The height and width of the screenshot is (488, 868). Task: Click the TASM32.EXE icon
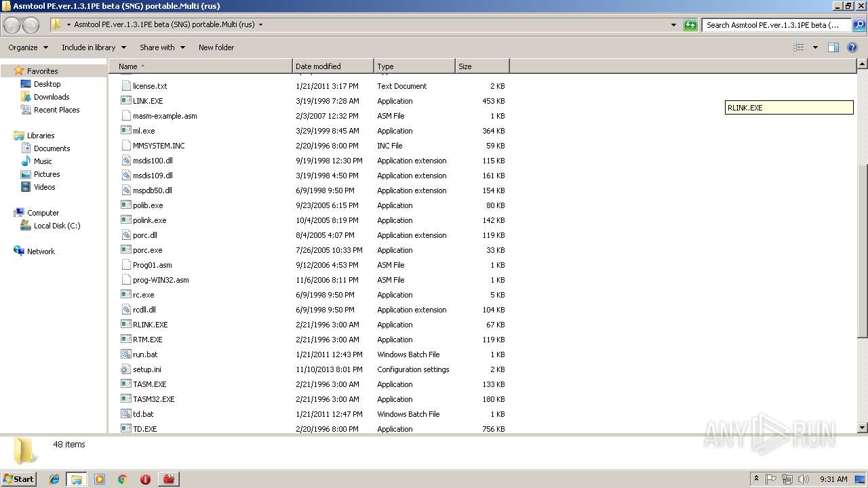pos(125,399)
